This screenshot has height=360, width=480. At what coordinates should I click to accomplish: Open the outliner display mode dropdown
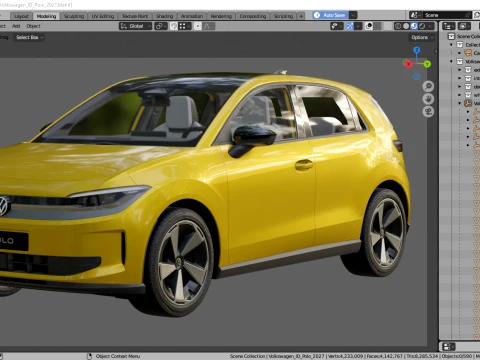click(464, 26)
